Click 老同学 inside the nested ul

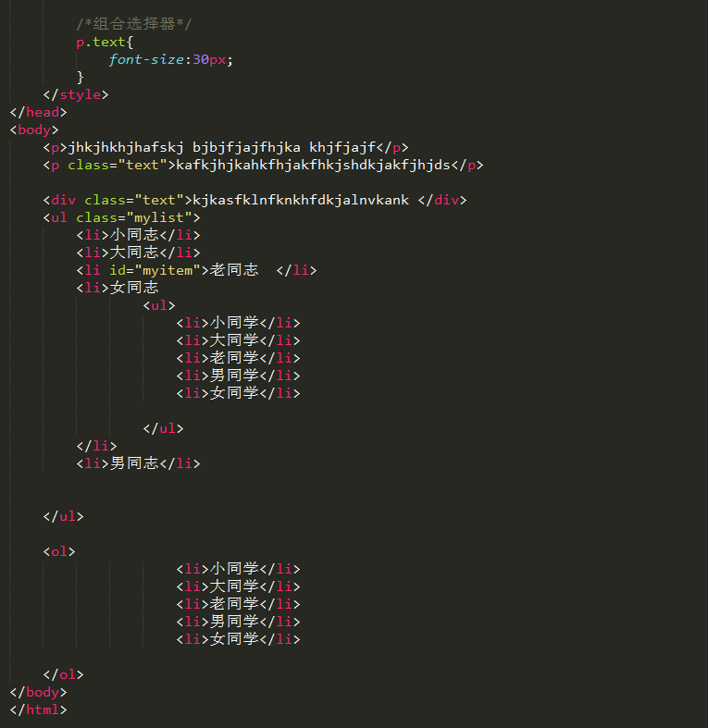[x=234, y=358]
